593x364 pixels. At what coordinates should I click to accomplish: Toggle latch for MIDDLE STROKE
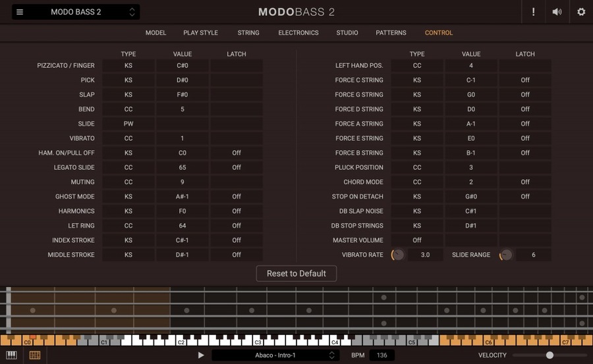[x=237, y=255]
